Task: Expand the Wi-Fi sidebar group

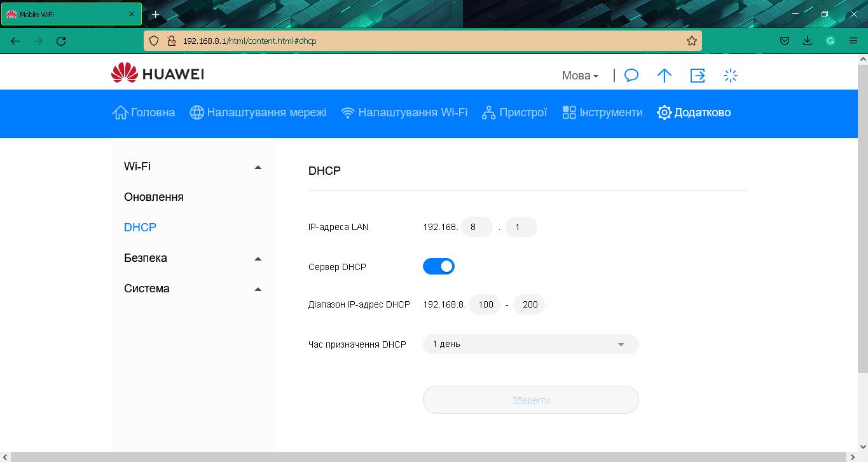Action: [193, 166]
